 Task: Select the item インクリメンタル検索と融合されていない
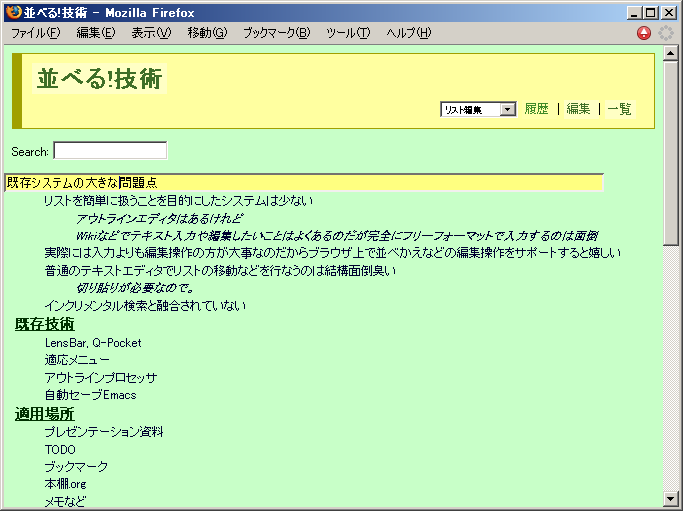click(145, 305)
